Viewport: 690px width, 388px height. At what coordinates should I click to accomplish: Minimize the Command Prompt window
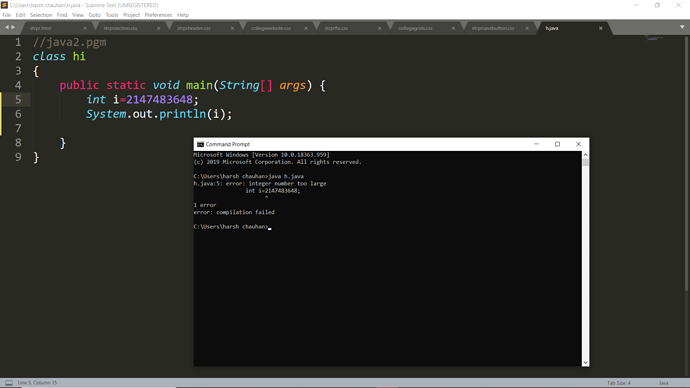536,144
